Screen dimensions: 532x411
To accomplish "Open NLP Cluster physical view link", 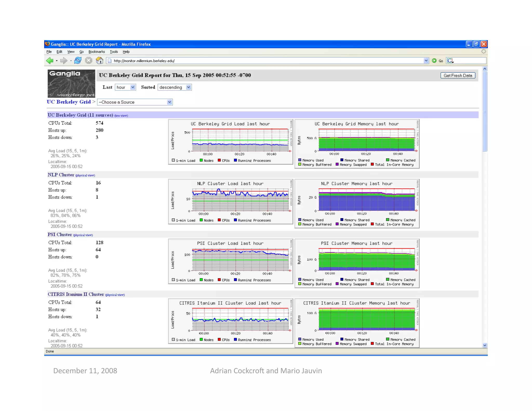I will pyautogui.click(x=85, y=175).
